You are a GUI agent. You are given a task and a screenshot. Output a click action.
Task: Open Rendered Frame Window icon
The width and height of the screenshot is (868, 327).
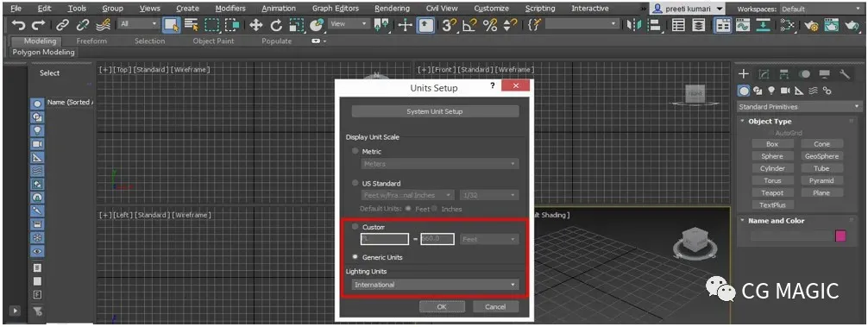(831, 25)
